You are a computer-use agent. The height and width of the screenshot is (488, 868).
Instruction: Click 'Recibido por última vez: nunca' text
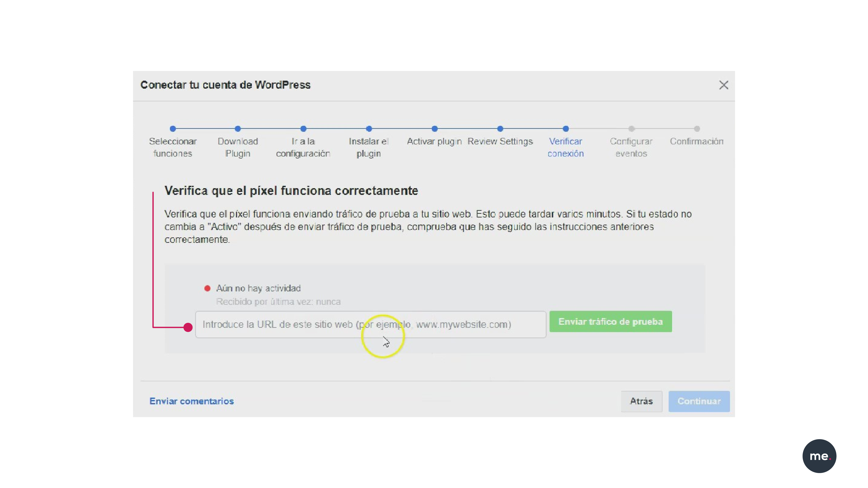click(x=278, y=302)
